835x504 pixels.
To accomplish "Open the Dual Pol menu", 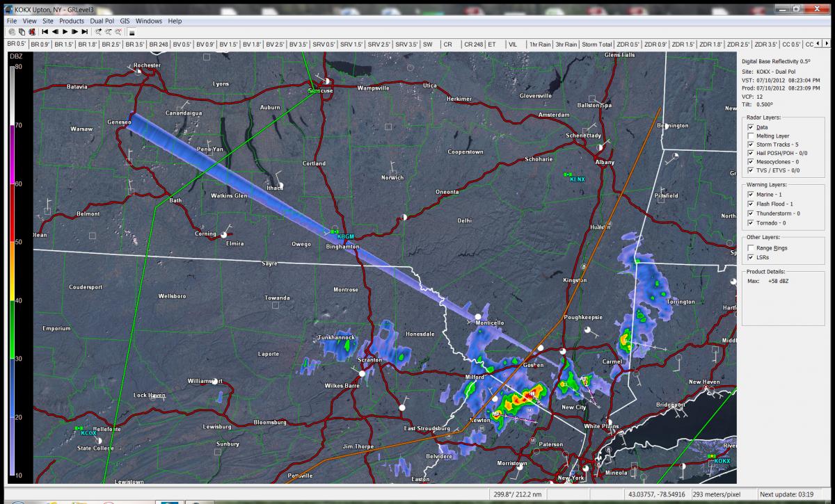I will (102, 21).
